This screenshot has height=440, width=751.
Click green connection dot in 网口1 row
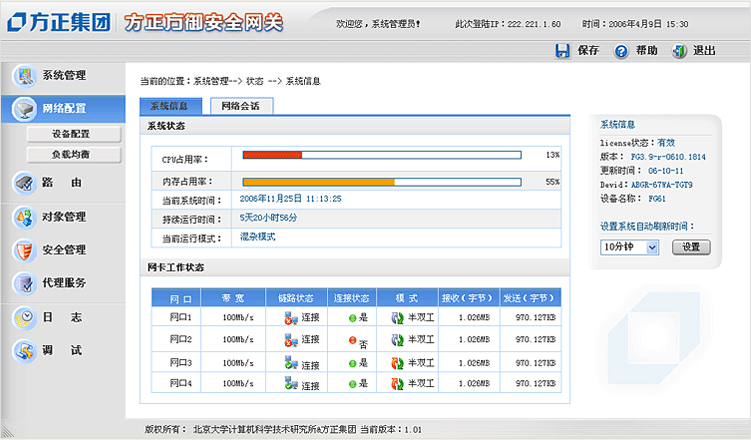tap(353, 318)
